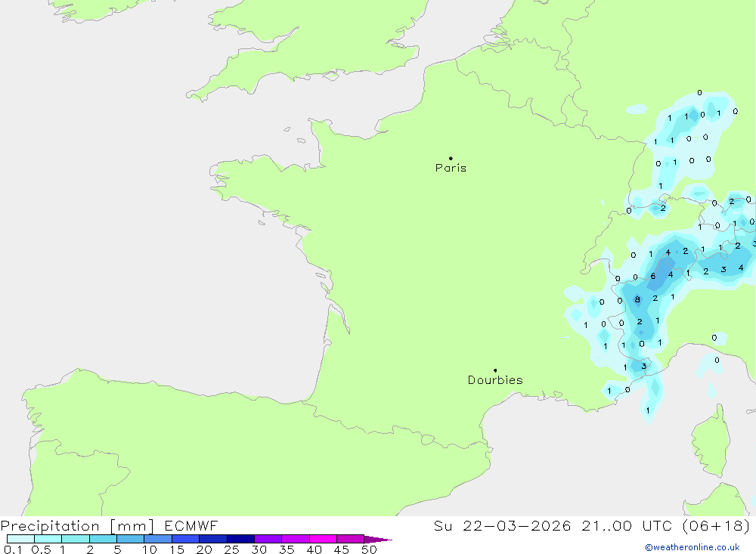
Task: Click the over-50 legend arrow tip
Action: click(379, 540)
